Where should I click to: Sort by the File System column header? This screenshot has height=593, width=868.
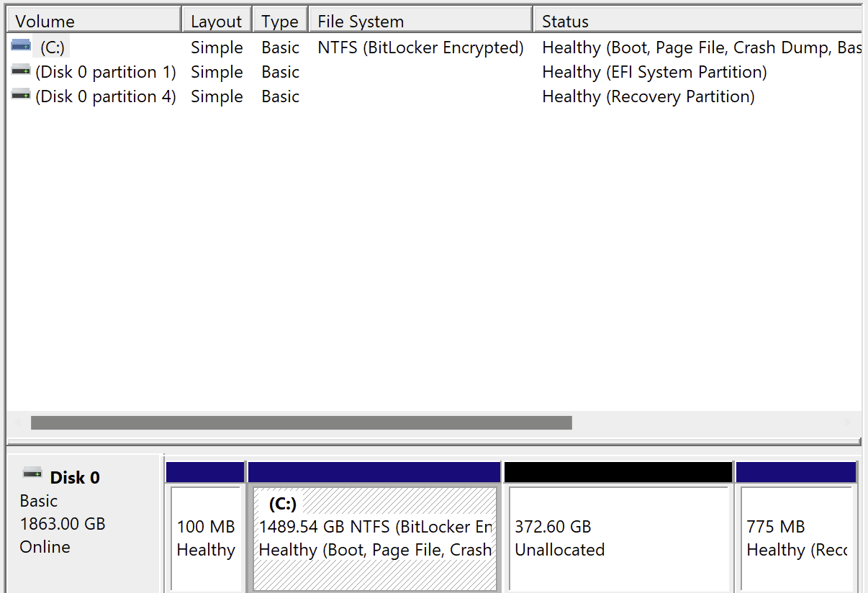[420, 21]
